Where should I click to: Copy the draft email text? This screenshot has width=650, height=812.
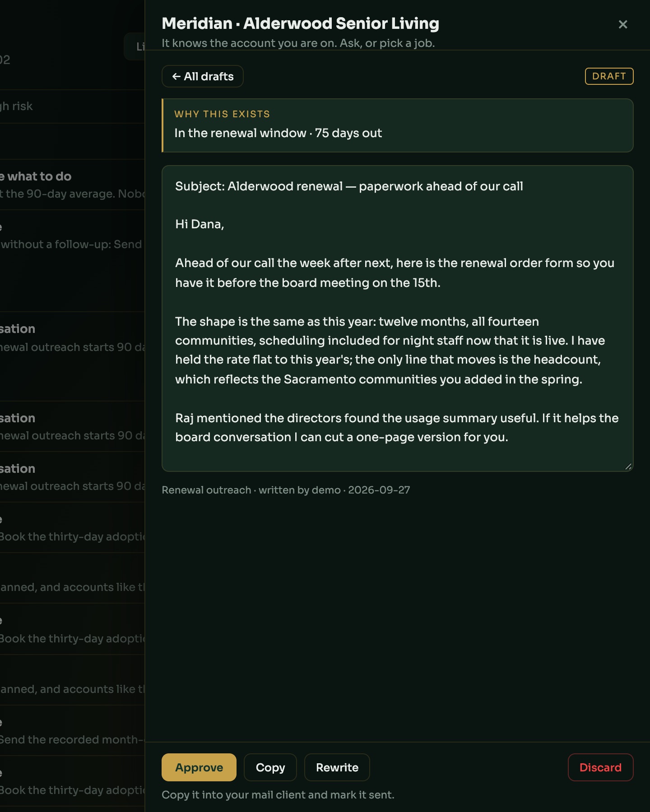click(270, 767)
